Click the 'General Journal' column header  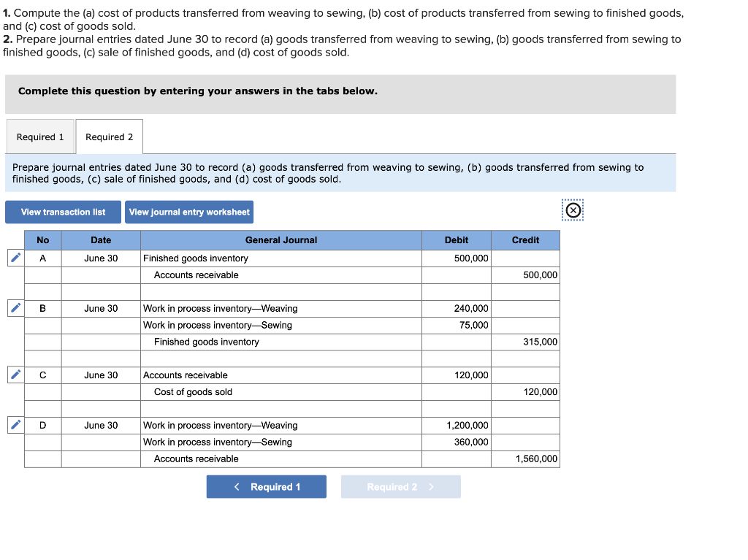point(281,240)
